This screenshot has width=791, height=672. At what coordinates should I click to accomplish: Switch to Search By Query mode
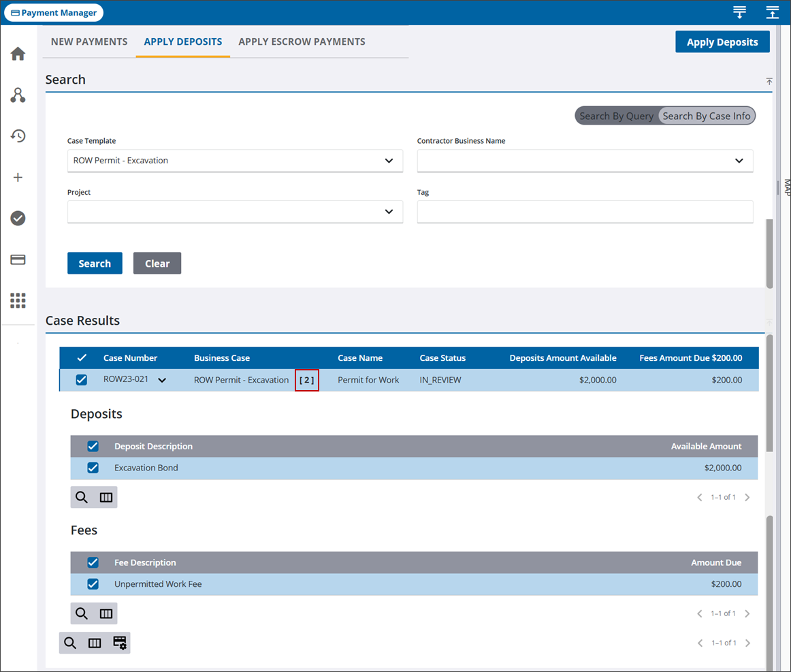[x=616, y=116]
